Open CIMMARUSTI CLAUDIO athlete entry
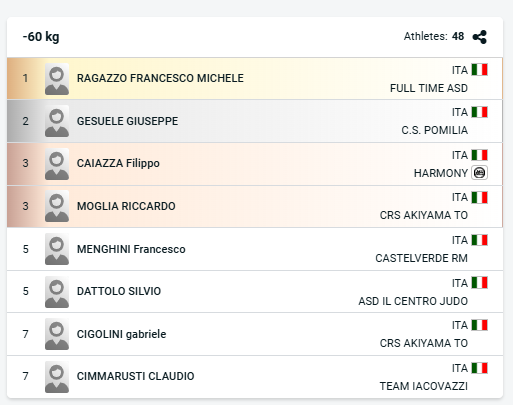The image size is (513, 405). [255, 377]
